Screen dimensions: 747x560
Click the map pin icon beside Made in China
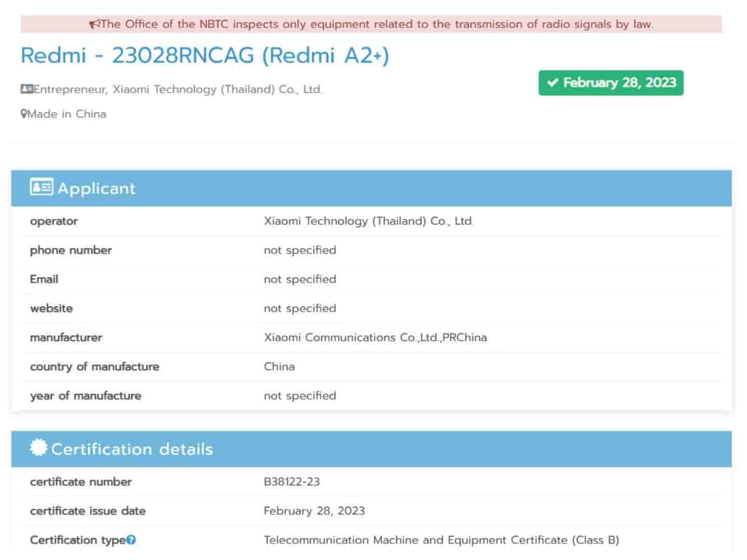(x=23, y=114)
